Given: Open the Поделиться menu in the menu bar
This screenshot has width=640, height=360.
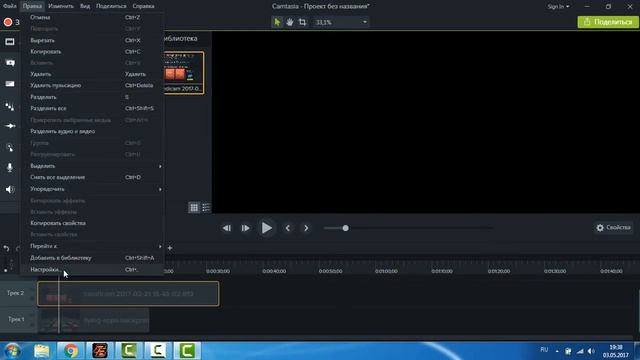Looking at the screenshot, I should 111,6.
